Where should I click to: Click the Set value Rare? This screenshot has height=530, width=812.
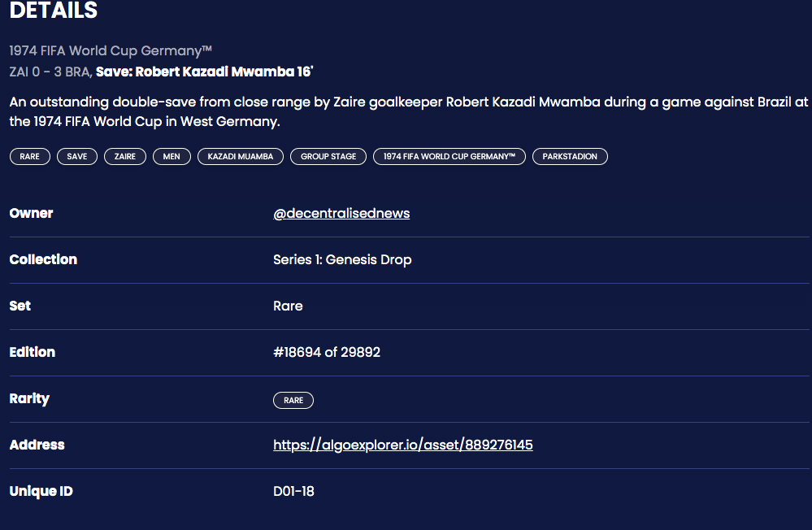pyautogui.click(x=288, y=306)
